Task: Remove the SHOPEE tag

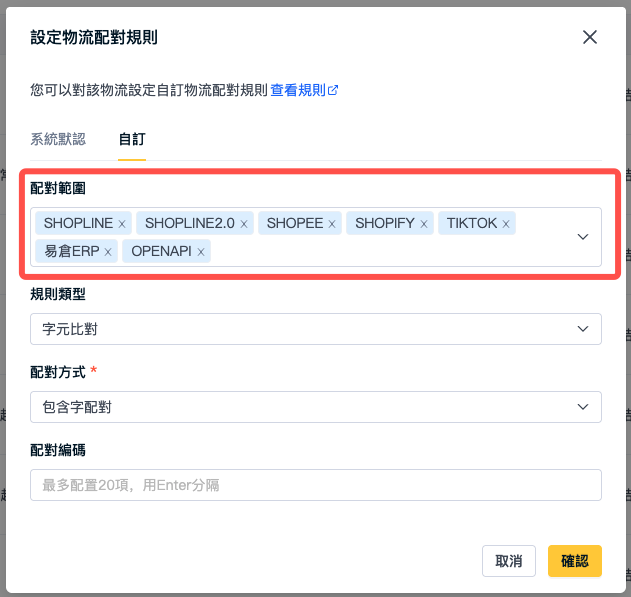Action: coord(332,224)
